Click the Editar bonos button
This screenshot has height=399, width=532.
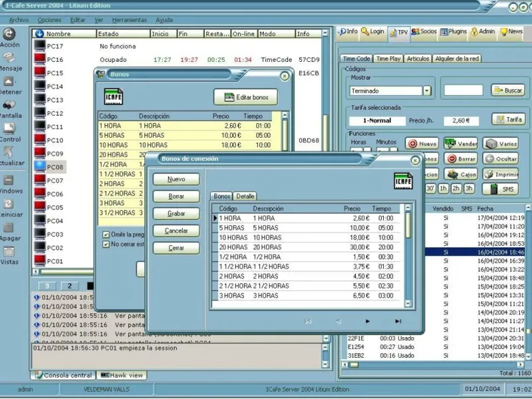pyautogui.click(x=245, y=97)
